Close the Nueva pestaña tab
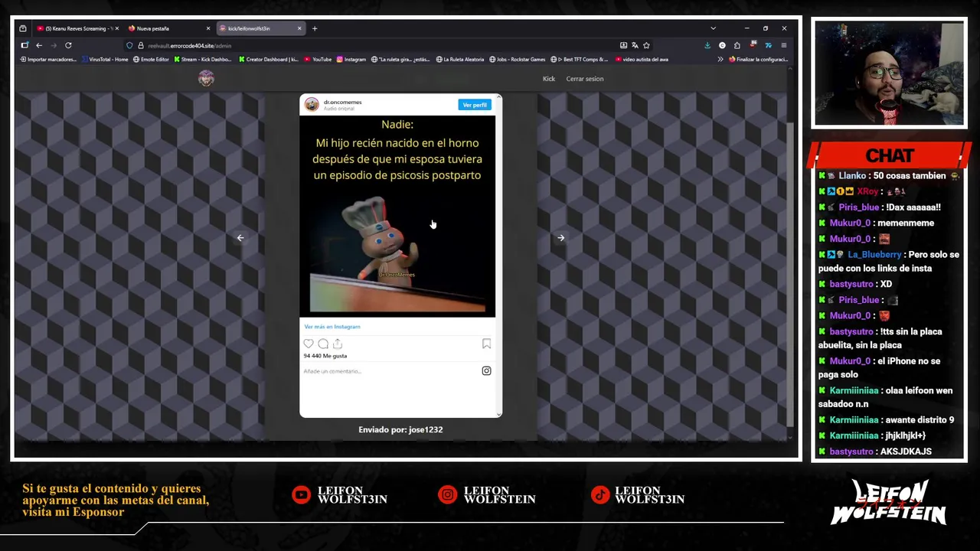 tap(207, 28)
